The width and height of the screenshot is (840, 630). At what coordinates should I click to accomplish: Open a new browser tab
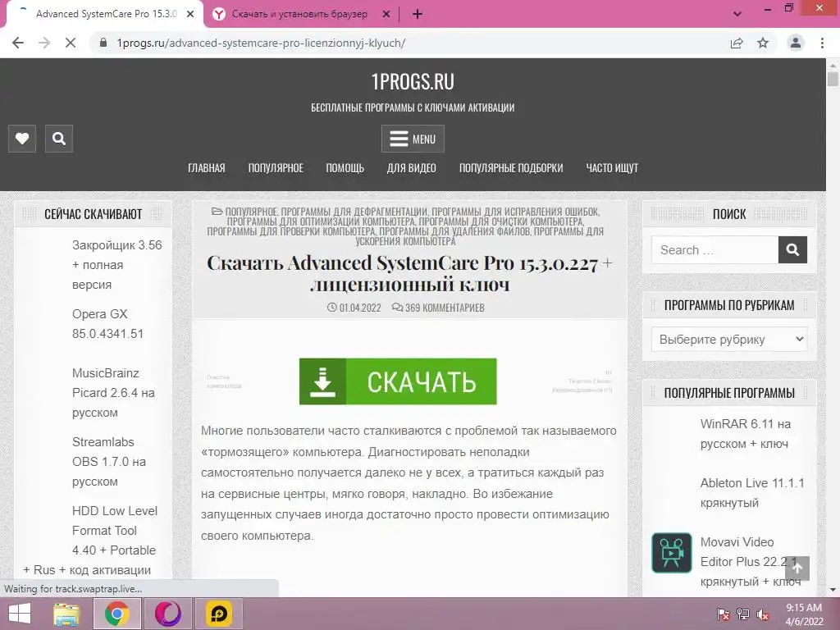[x=418, y=15]
